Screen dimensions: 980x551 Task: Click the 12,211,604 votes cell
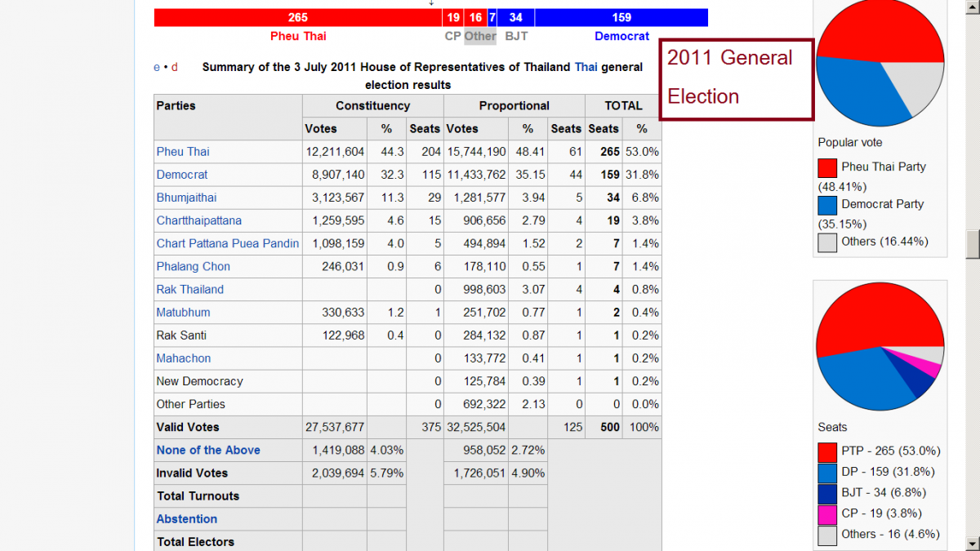(335, 152)
